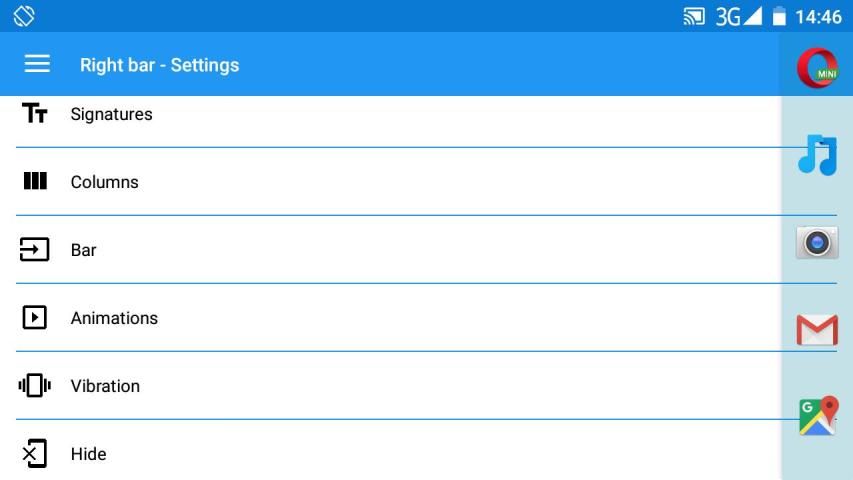
Task: Launch Opera Mini from the right bar
Action: click(x=817, y=68)
